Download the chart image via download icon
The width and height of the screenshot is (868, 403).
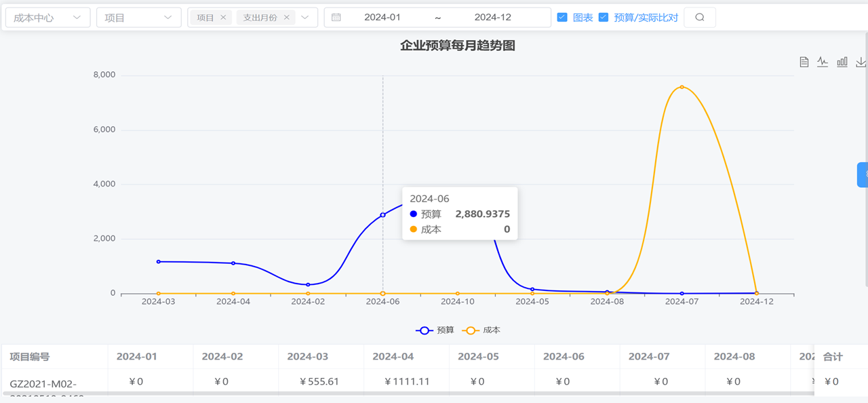[x=861, y=61]
